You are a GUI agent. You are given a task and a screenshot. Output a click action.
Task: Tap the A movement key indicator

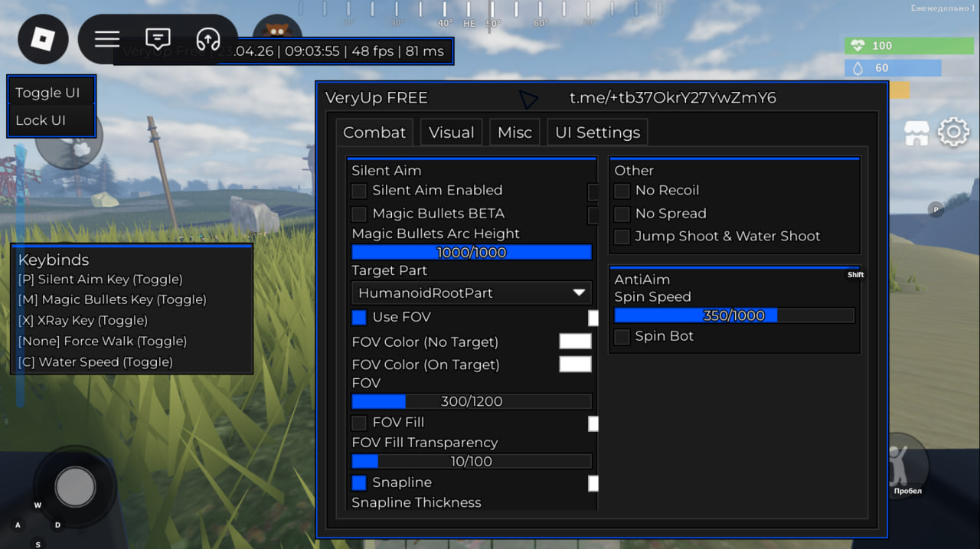point(18,524)
